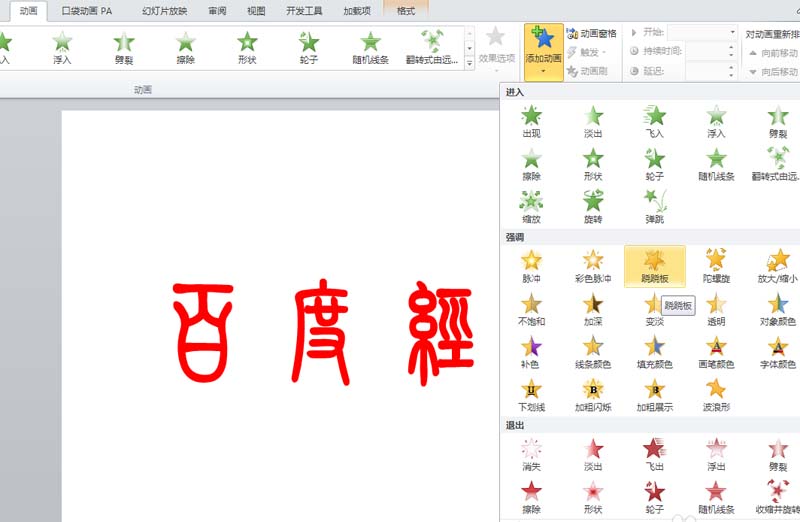Apply the 浮出 exit animation
800x522 pixels.
(x=716, y=455)
